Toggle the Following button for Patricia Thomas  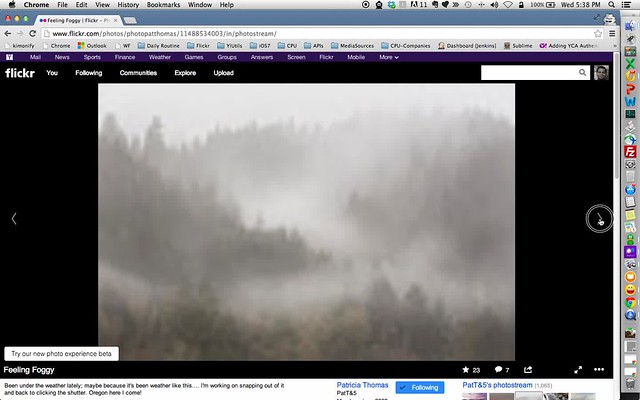pyautogui.click(x=420, y=388)
